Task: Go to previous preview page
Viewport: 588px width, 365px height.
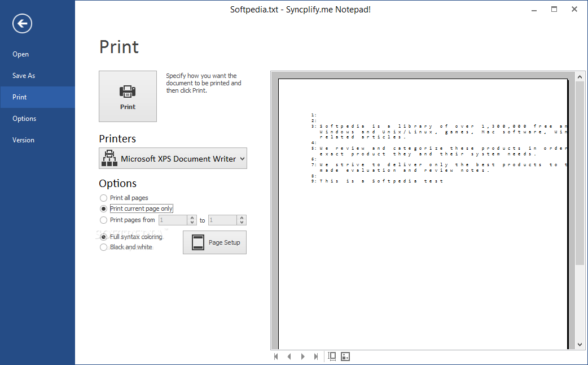Action: click(289, 357)
